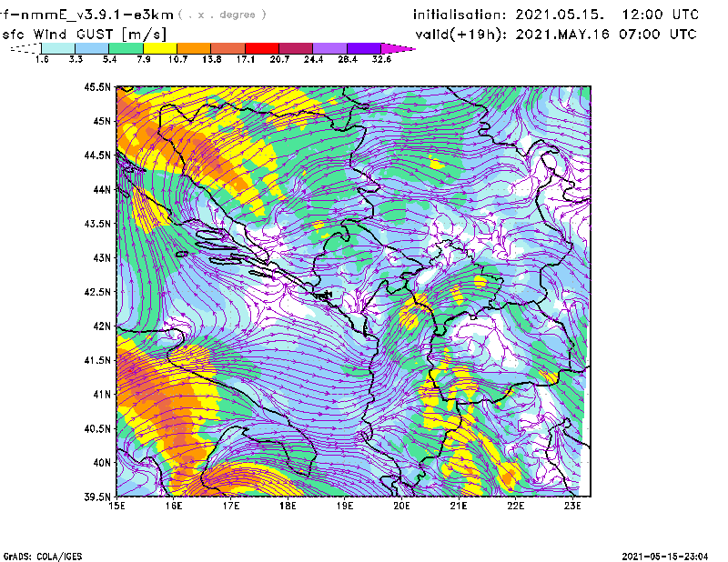Click the light cyan 1.6–3.3 legend swatch
The width and height of the screenshot is (728, 562).
[58, 48]
